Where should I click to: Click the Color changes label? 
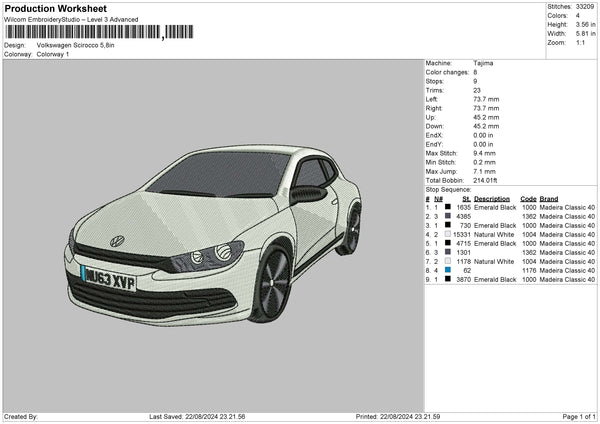point(447,72)
